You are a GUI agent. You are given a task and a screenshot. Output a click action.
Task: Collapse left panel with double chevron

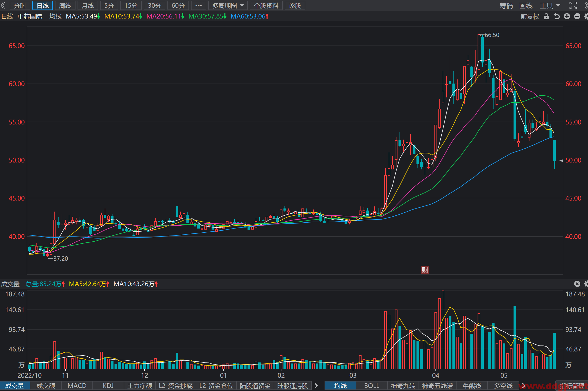pyautogui.click(x=3, y=5)
